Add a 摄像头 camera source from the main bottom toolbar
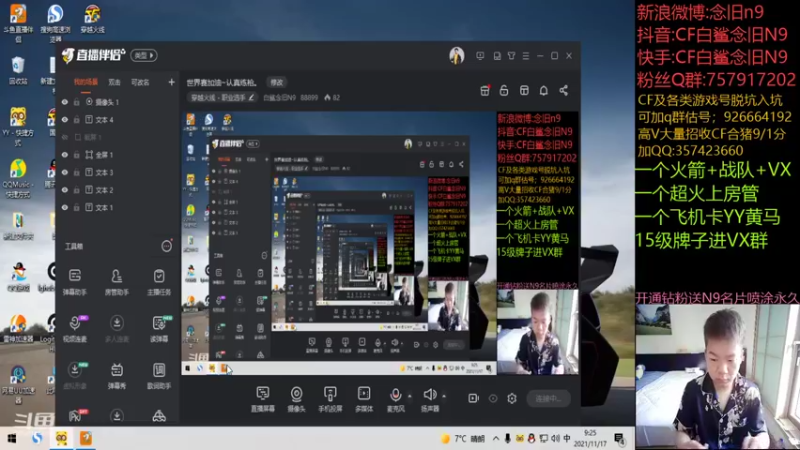Screen dimensions: 800x450 pos(296,398)
